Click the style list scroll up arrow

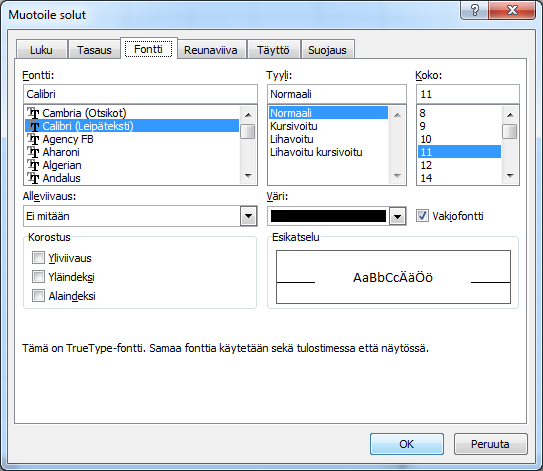click(397, 115)
